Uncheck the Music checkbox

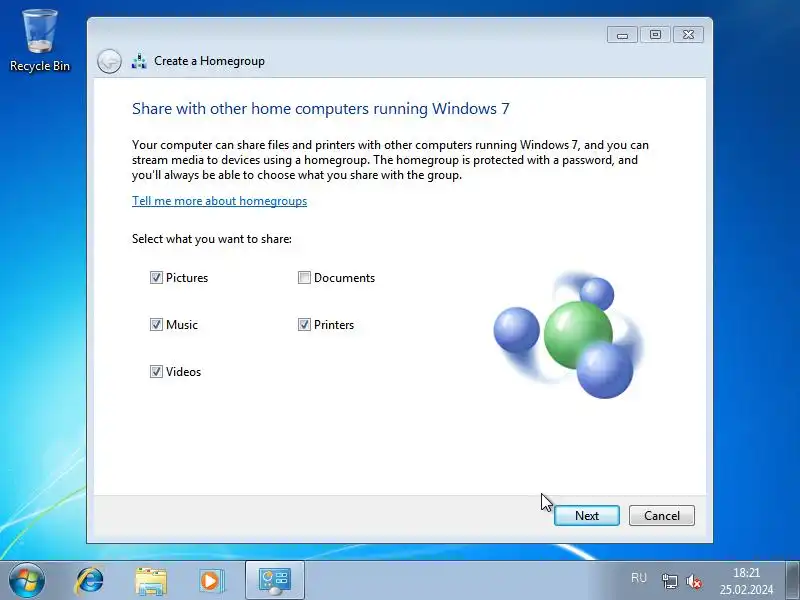156,324
